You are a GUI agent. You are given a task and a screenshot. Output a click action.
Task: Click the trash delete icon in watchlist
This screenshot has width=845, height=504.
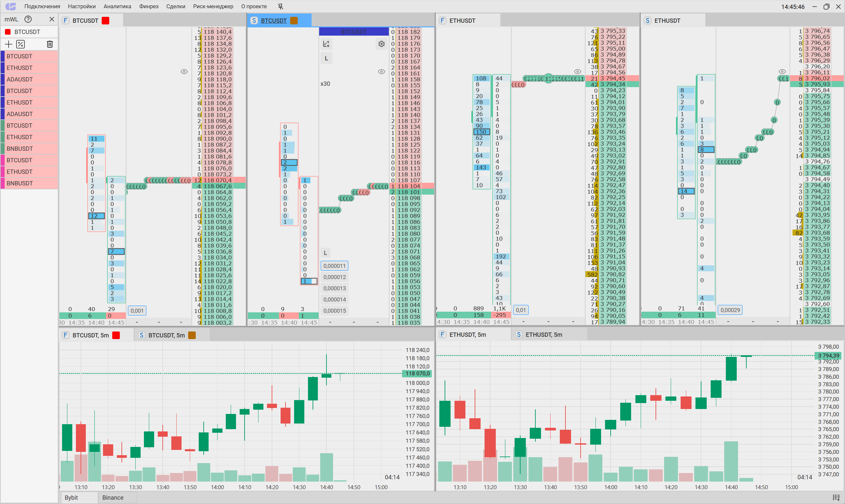tap(50, 44)
